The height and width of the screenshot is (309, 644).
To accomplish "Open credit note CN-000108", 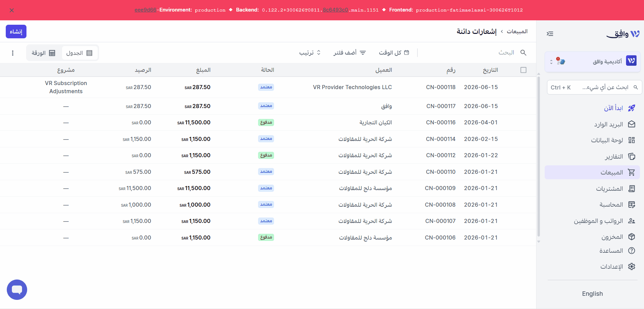I will (x=441, y=205).
